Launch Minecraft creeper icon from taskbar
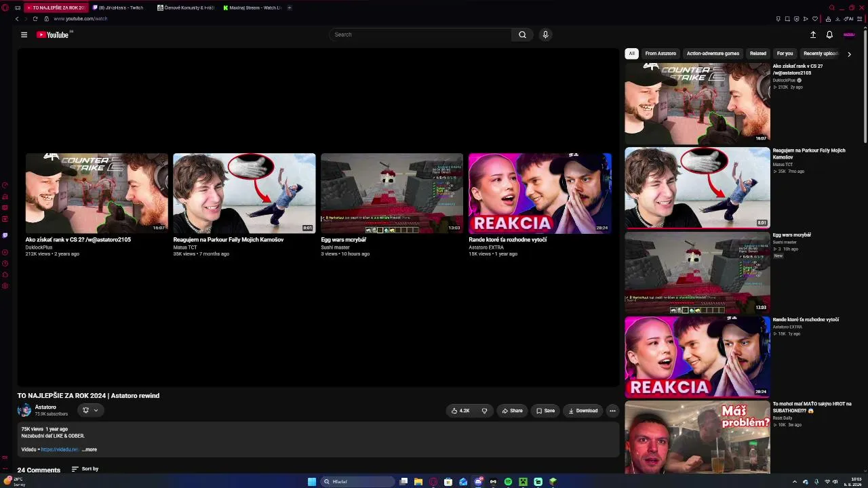This screenshot has height=488, width=868. click(523, 482)
